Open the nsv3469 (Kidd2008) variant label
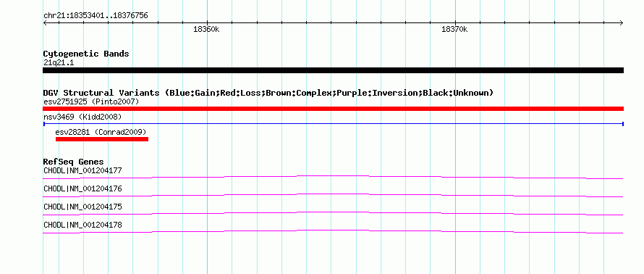The width and height of the screenshot is (644, 274). tap(82, 117)
